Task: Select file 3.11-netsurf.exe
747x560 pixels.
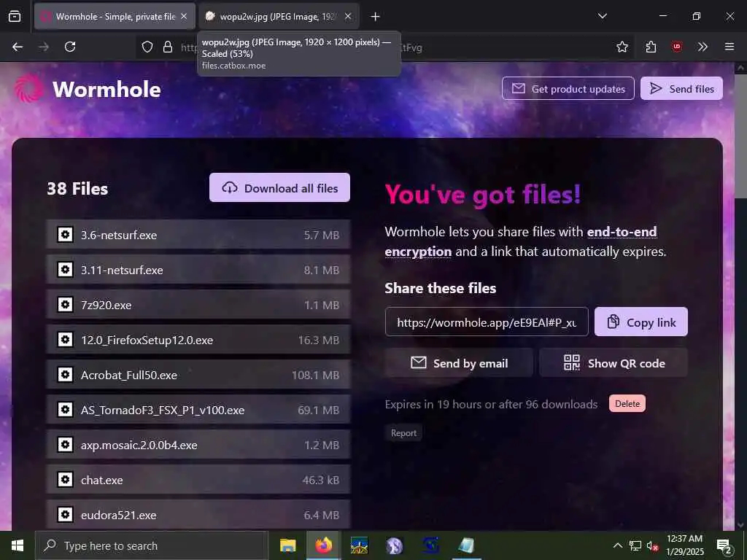Action: 198,270
